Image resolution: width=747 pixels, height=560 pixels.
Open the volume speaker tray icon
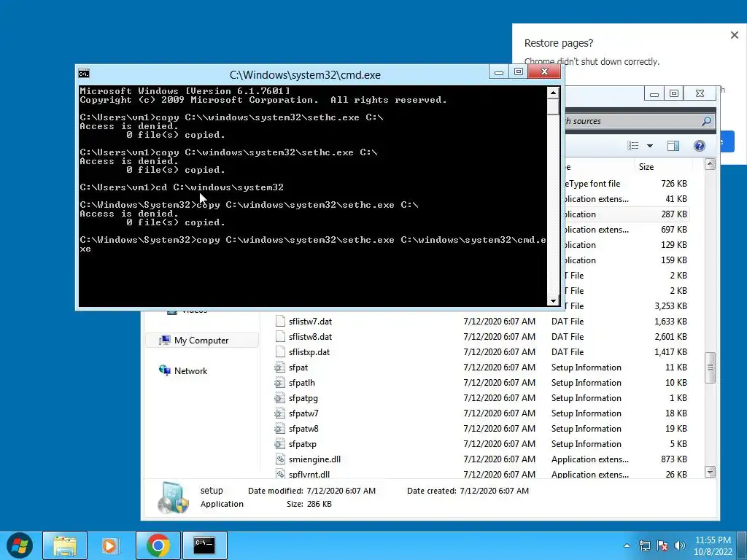click(680, 545)
